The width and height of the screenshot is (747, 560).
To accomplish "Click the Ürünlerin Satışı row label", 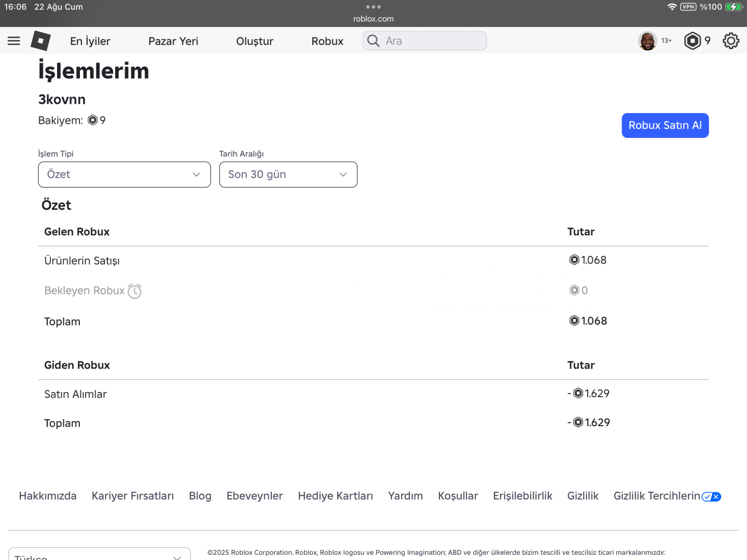I will point(82,261).
